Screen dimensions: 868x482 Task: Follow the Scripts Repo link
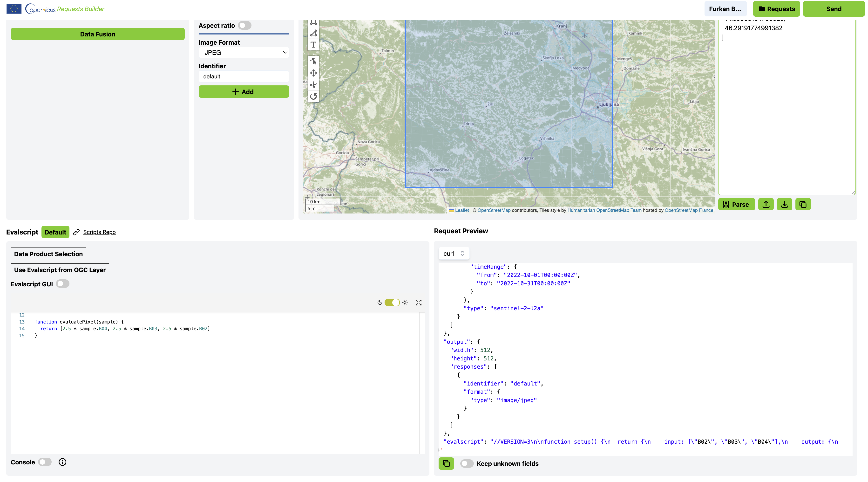[x=99, y=232]
